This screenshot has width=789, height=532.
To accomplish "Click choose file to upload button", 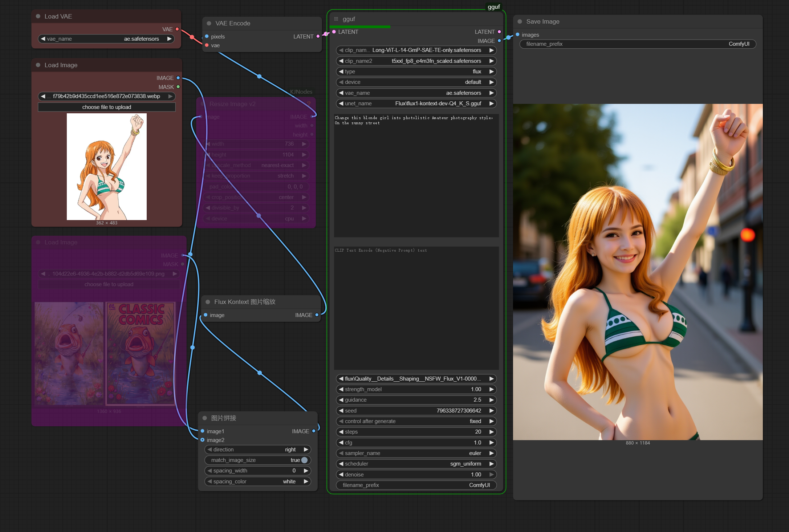I will tap(106, 107).
